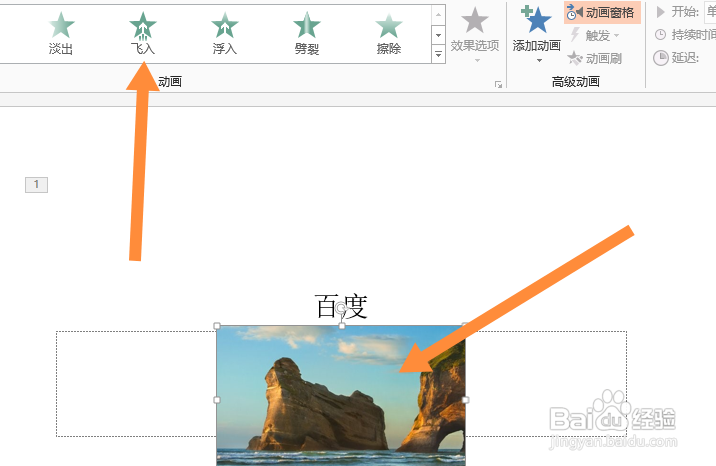Toggle the 动画窗格 animation pane
Viewport: 716px width, 466px height.
[x=602, y=13]
